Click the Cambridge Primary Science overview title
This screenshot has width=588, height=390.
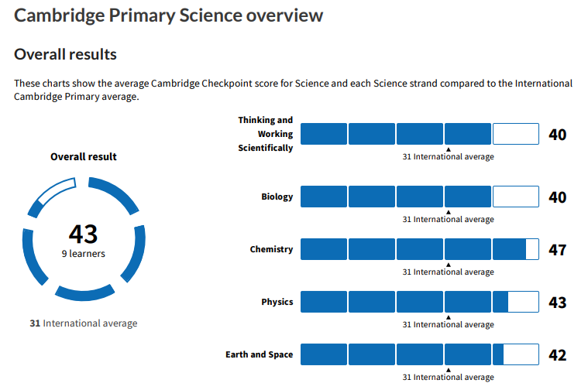point(169,15)
